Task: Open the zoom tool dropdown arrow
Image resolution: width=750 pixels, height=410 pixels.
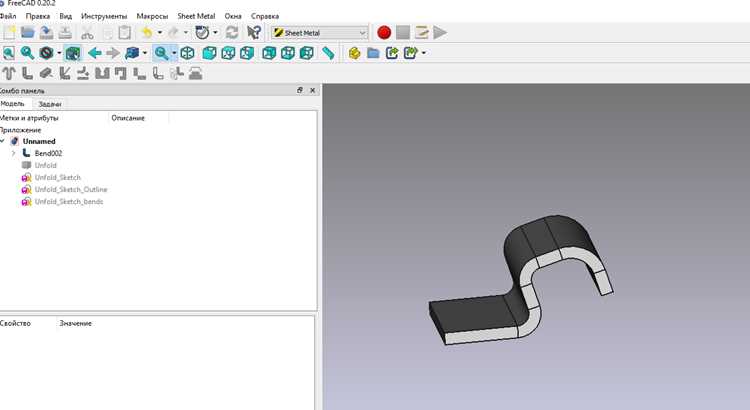Action: pyautogui.click(x=174, y=53)
